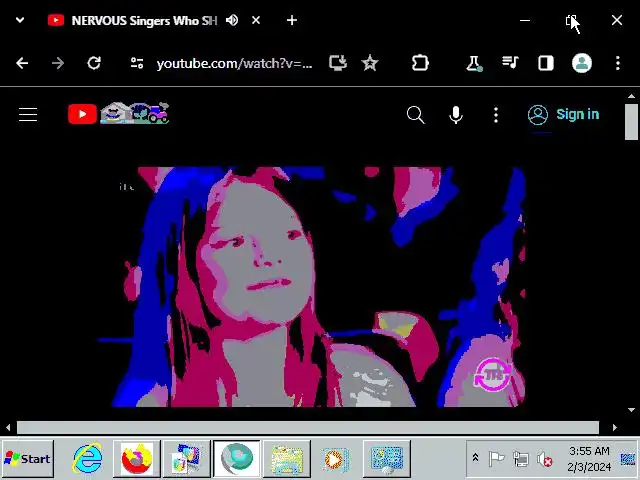The image size is (640, 480).
Task: Select the youtube.com/watch address bar
Action: 234,64
